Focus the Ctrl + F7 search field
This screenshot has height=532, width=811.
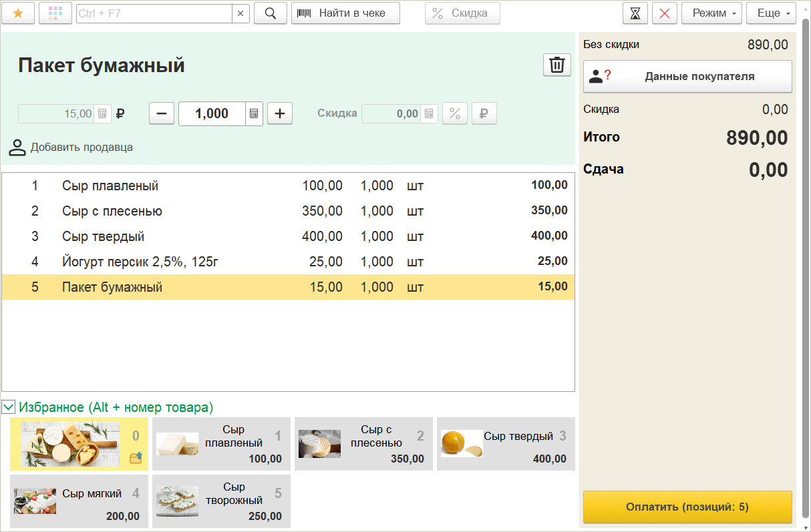pyautogui.click(x=154, y=13)
